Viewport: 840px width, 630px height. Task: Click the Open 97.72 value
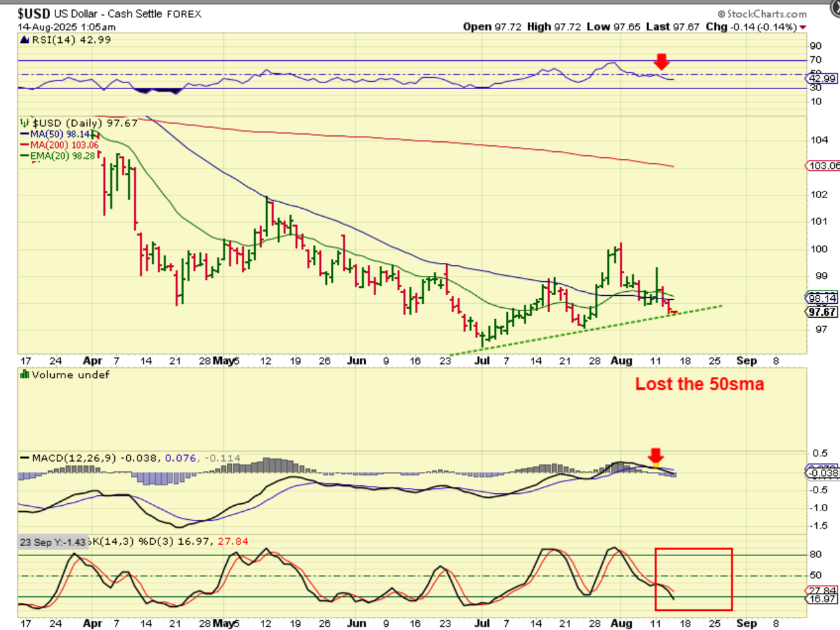click(x=492, y=26)
